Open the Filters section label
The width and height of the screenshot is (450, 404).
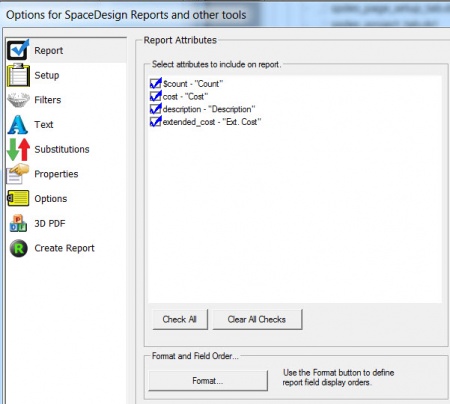tap(48, 100)
